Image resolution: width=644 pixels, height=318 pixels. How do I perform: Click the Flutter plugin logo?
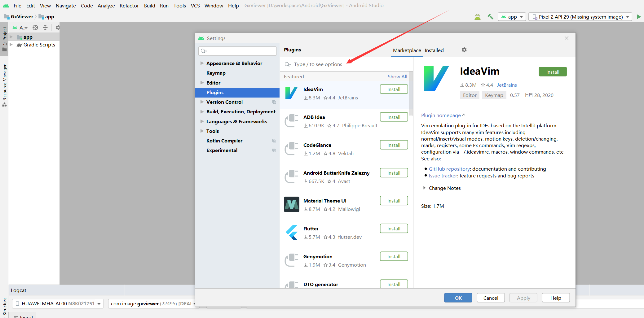pyautogui.click(x=292, y=232)
